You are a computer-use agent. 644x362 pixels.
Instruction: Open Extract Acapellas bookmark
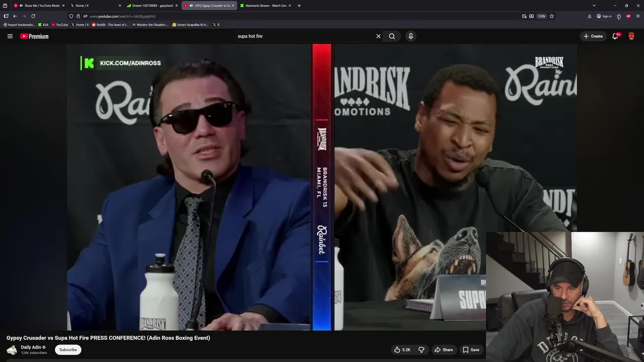[190, 25]
